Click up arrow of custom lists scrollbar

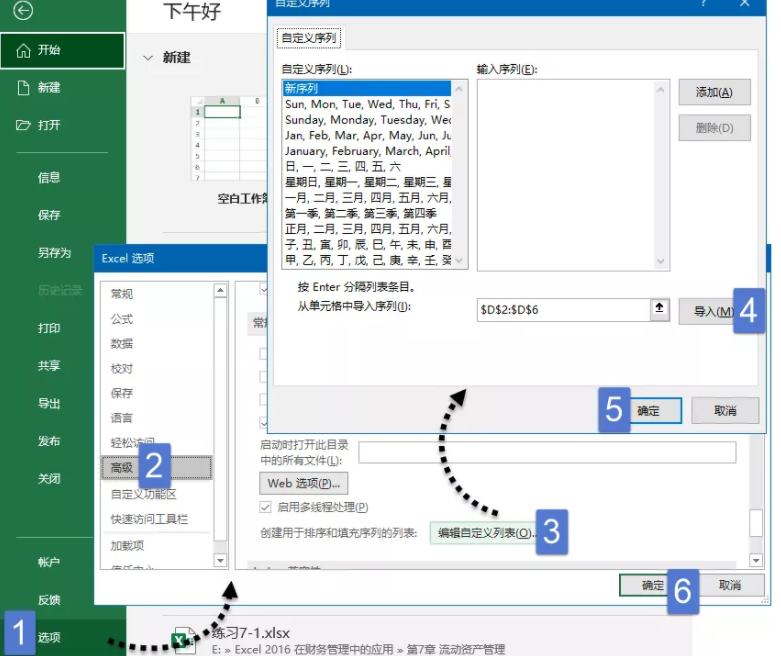[x=459, y=89]
